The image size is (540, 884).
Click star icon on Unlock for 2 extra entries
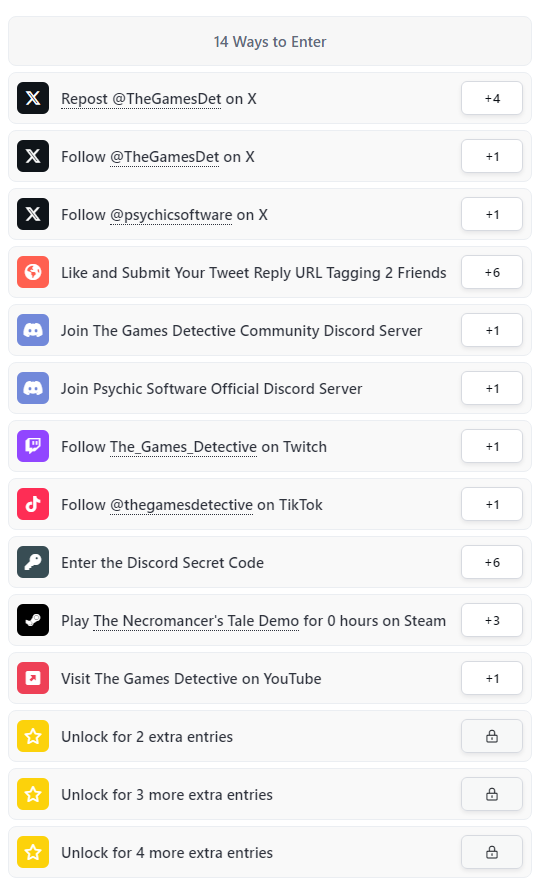pos(33,737)
